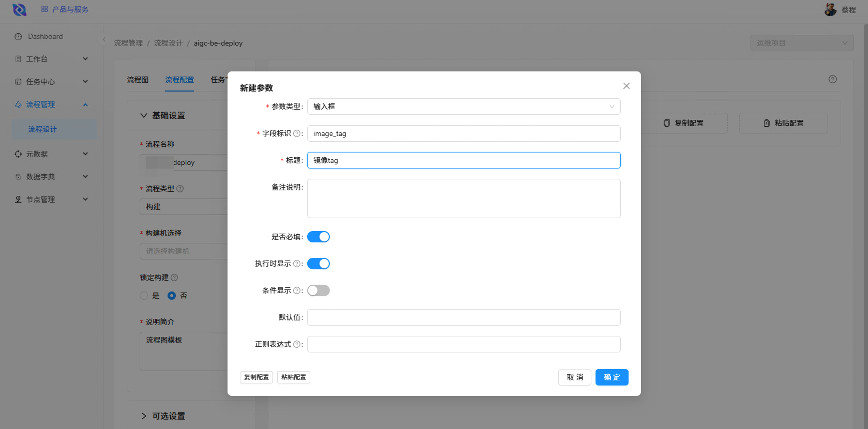Click dialog footer 复制配置 button
The image size is (868, 429).
click(x=256, y=377)
